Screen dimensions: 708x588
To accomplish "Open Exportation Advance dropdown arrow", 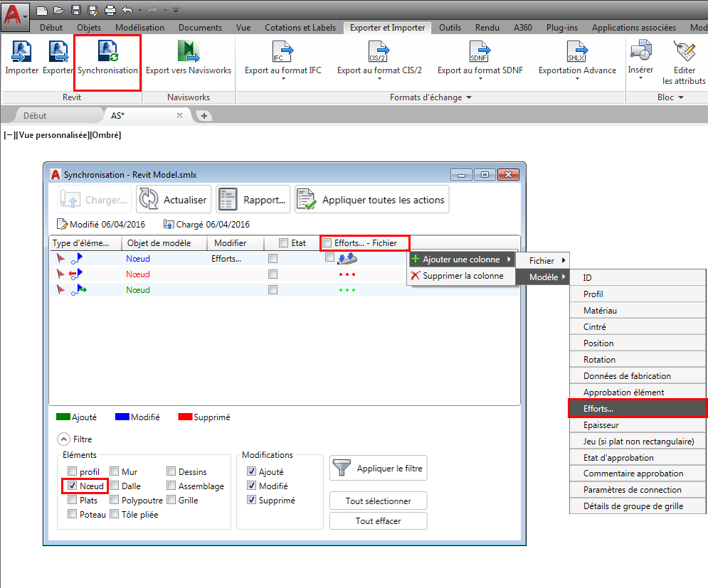I will click(x=578, y=79).
